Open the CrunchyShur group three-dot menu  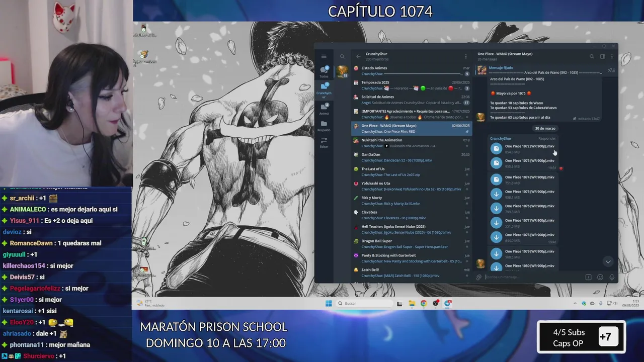tap(466, 56)
